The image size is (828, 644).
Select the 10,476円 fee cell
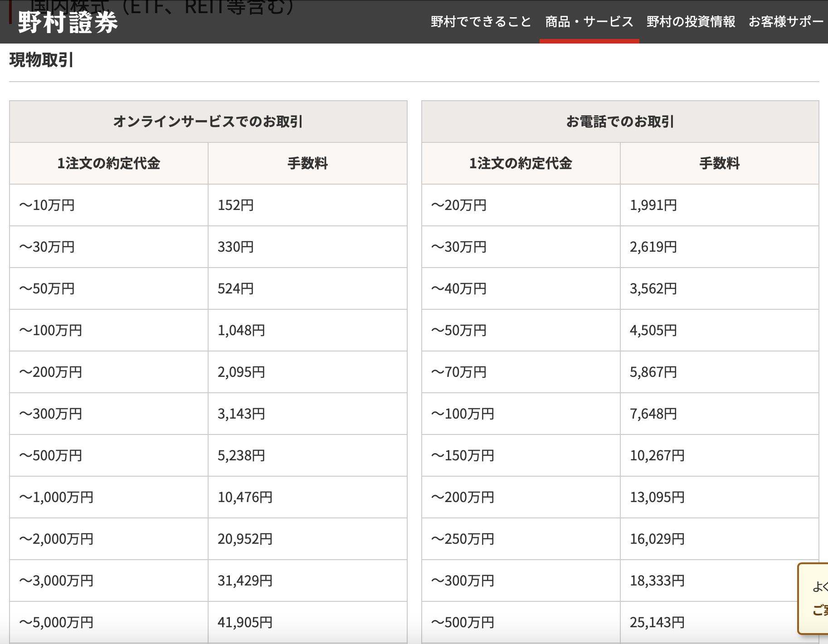307,497
